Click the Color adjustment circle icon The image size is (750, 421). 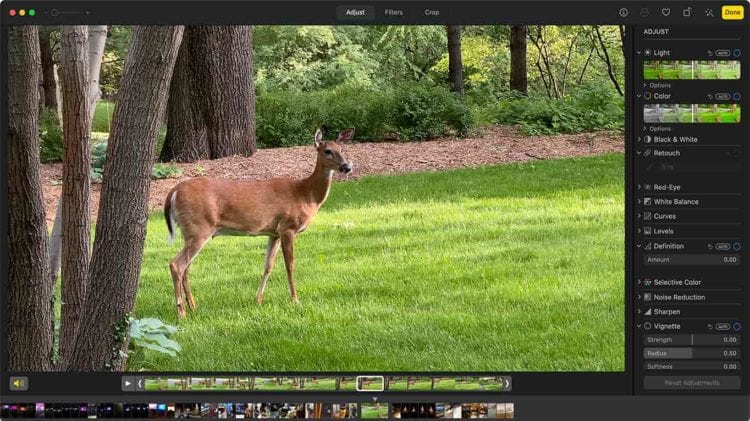[x=647, y=96]
